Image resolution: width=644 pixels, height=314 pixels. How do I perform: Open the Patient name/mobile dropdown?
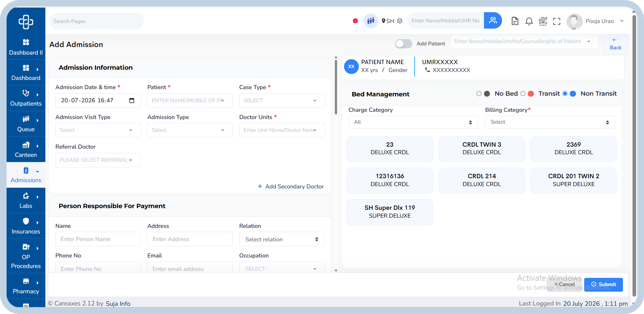pos(190,101)
